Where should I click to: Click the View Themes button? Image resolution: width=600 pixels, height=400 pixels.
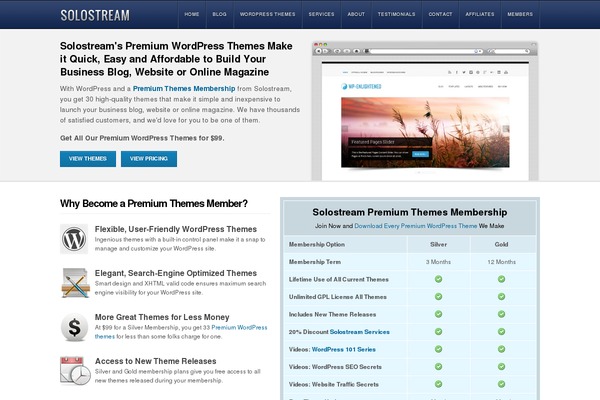[88, 159]
